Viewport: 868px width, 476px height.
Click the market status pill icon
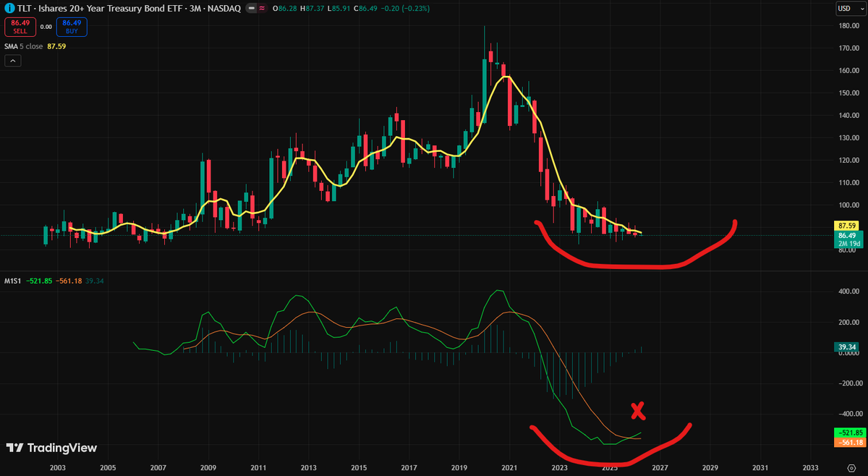(250, 9)
